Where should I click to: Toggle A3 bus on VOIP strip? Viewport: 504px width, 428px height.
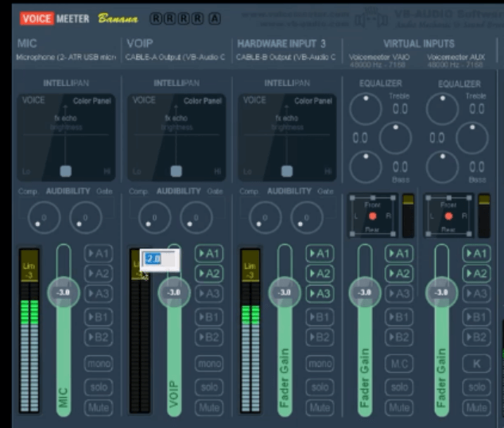click(209, 294)
